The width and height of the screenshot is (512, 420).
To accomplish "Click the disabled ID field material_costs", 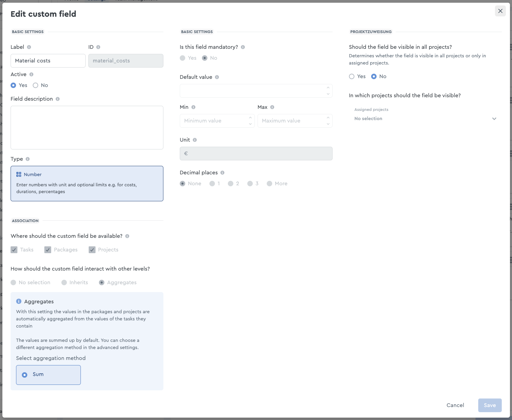I will point(126,61).
